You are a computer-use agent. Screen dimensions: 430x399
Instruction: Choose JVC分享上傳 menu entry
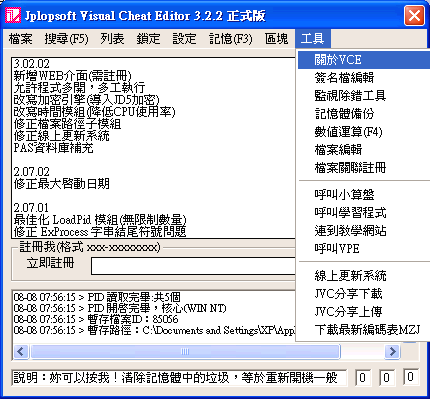click(x=363, y=312)
